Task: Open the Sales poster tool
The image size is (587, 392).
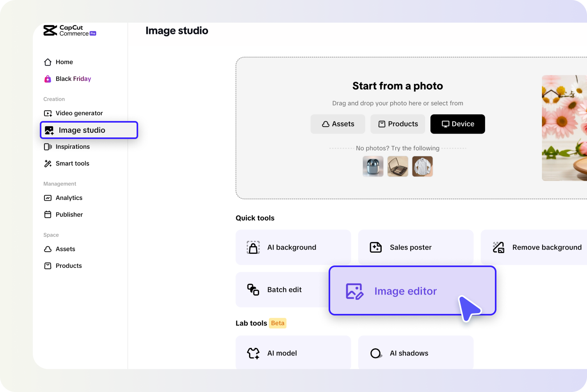Action: tap(411, 247)
